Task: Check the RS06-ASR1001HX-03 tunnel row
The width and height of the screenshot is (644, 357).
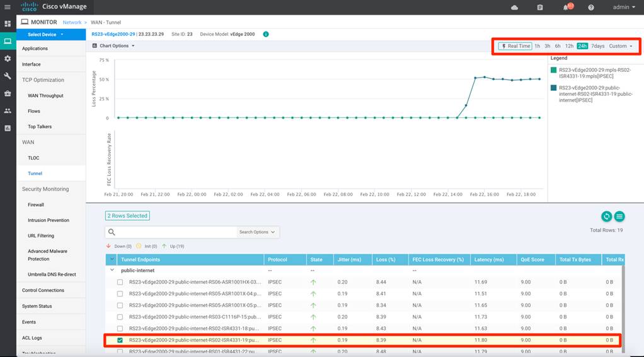Action: [x=120, y=282]
